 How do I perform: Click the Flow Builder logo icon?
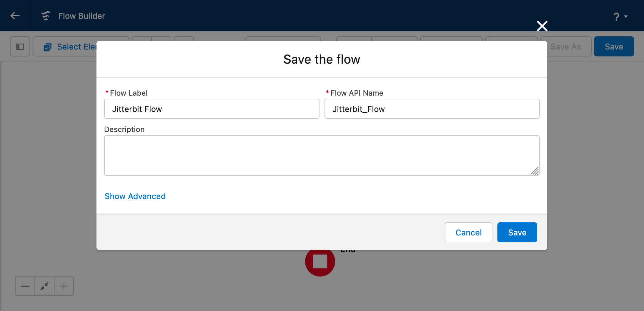tap(46, 16)
